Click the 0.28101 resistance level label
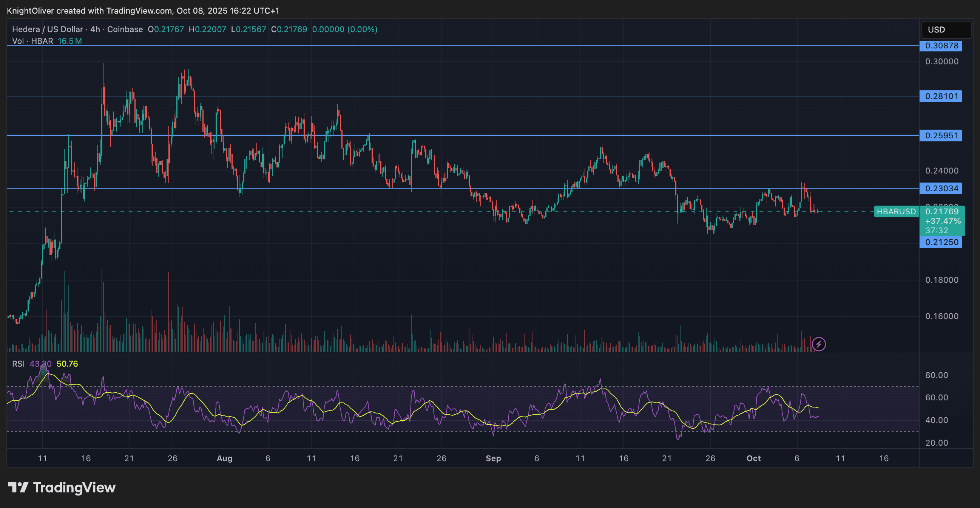The height and width of the screenshot is (508, 980). (941, 96)
